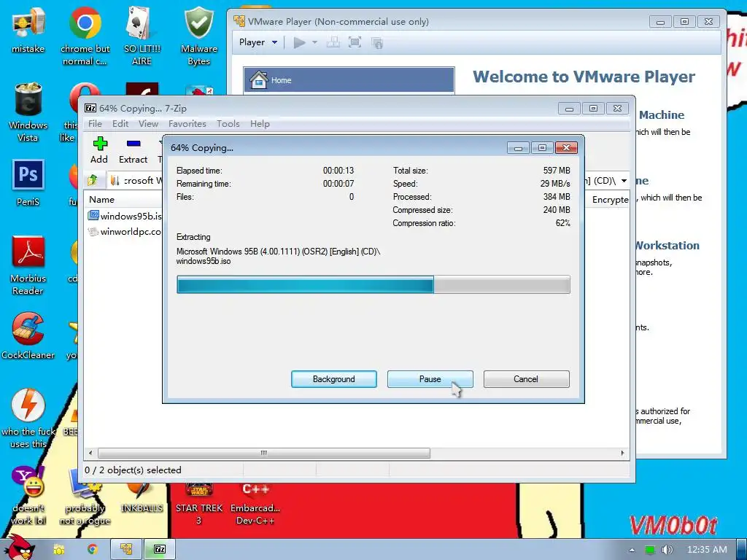
Task: Open the 'who the fuck uses this' icon
Action: (28, 418)
